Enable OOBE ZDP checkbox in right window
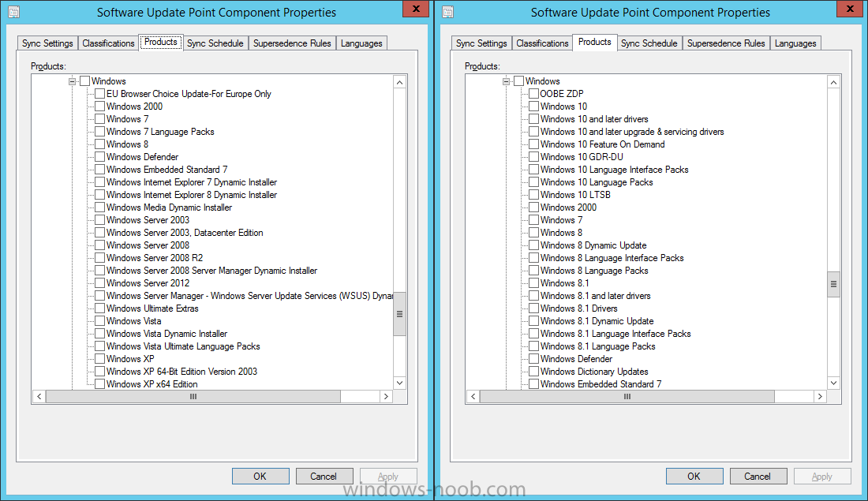This screenshot has width=868, height=501. pyautogui.click(x=533, y=94)
